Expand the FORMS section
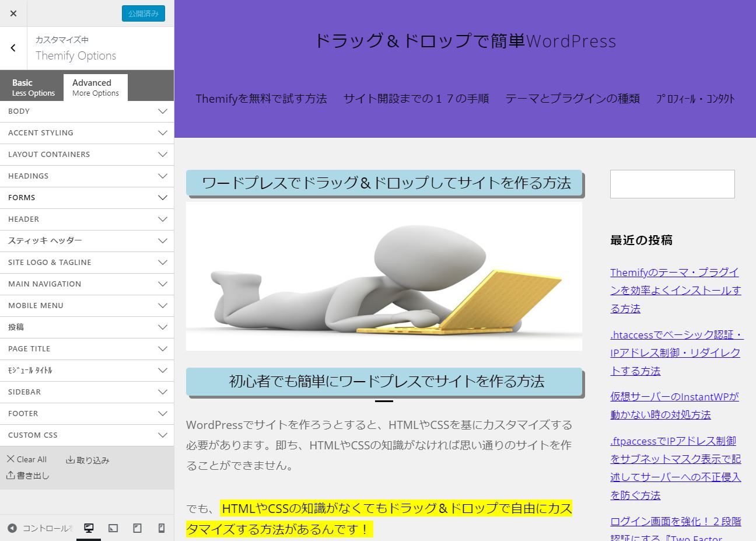This screenshot has height=541, width=756. tap(87, 198)
